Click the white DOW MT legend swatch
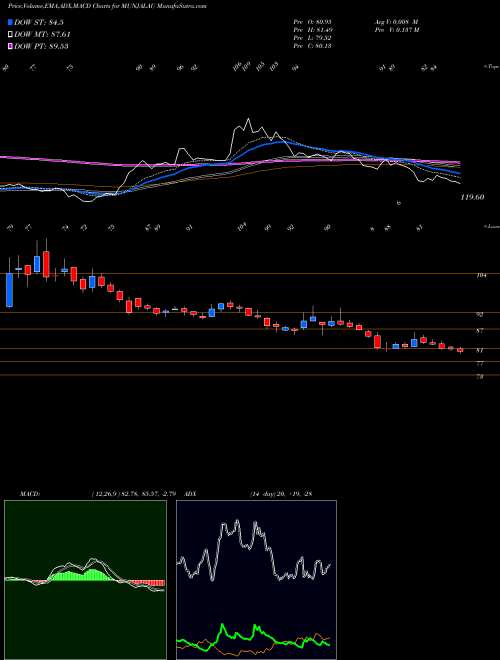Screen dimensions: 500x660 10,35
